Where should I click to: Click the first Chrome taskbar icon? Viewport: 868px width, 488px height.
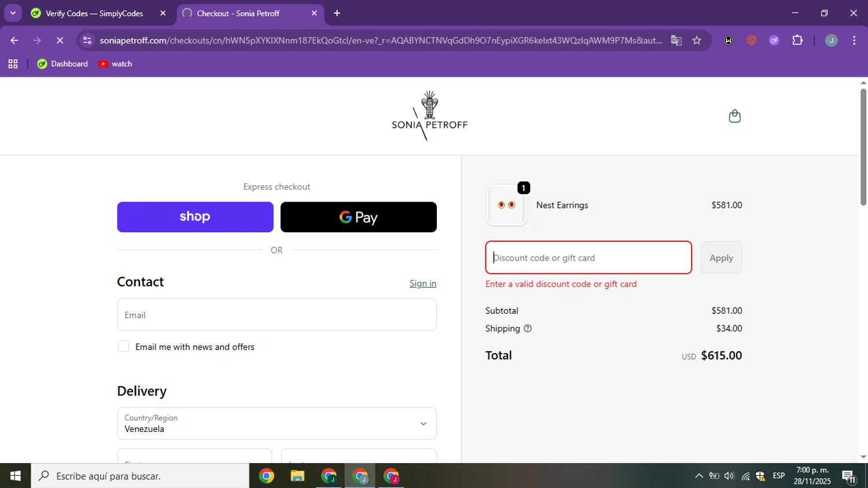tap(267, 476)
